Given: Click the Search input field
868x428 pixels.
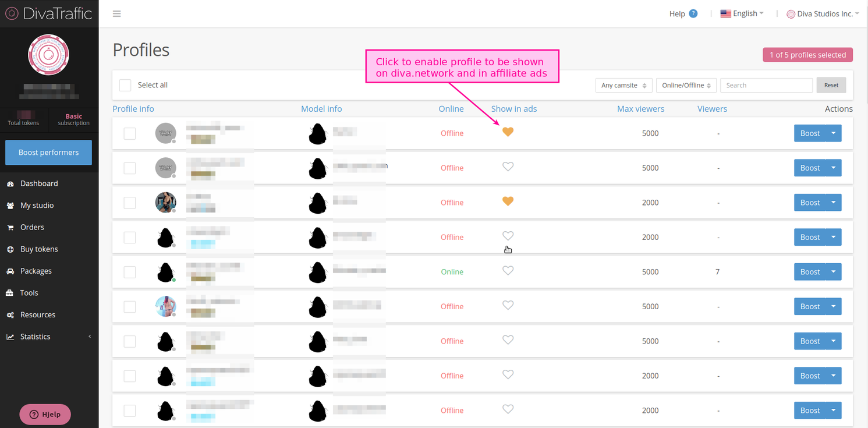Looking at the screenshot, I should 766,86.
